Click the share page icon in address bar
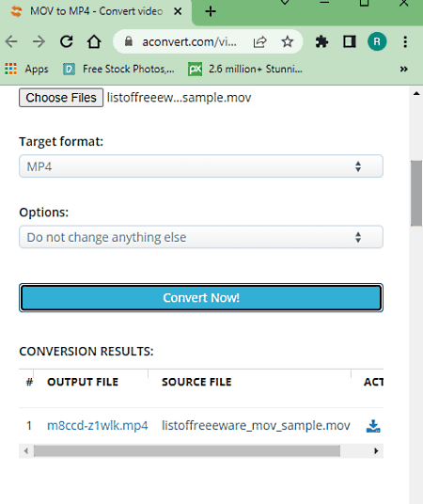 [x=259, y=41]
